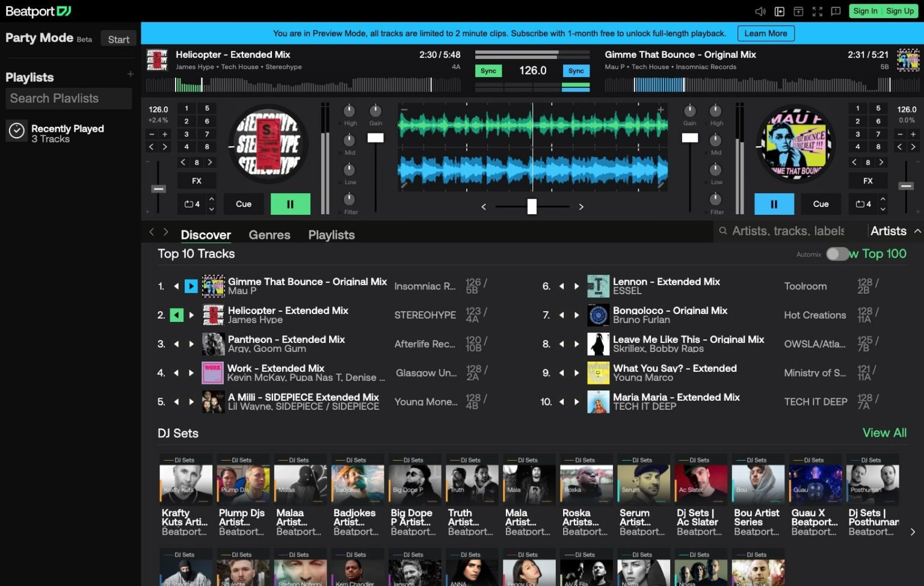This screenshot has width=924, height=586.
Task: Mute audio using the speaker icon
Action: click(760, 11)
